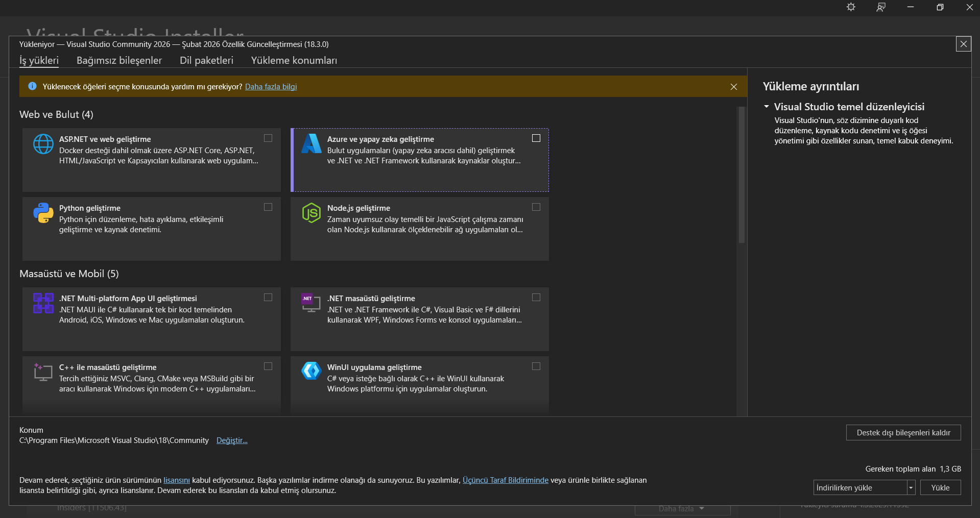Click the WinUI uygulama geliştirme icon

point(312,371)
